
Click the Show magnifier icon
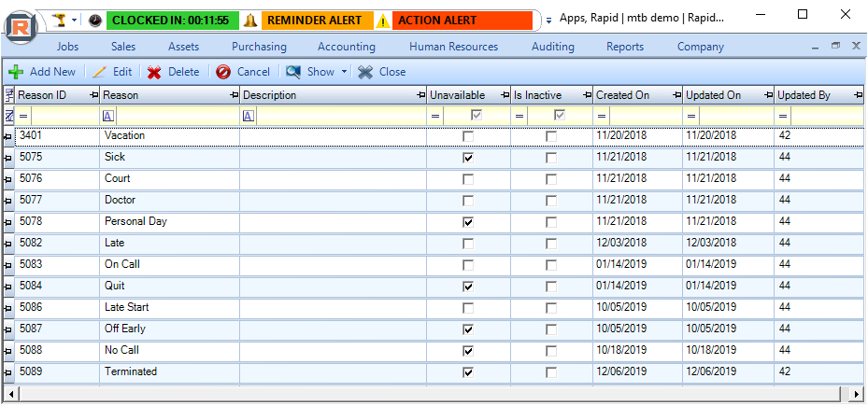click(x=293, y=72)
